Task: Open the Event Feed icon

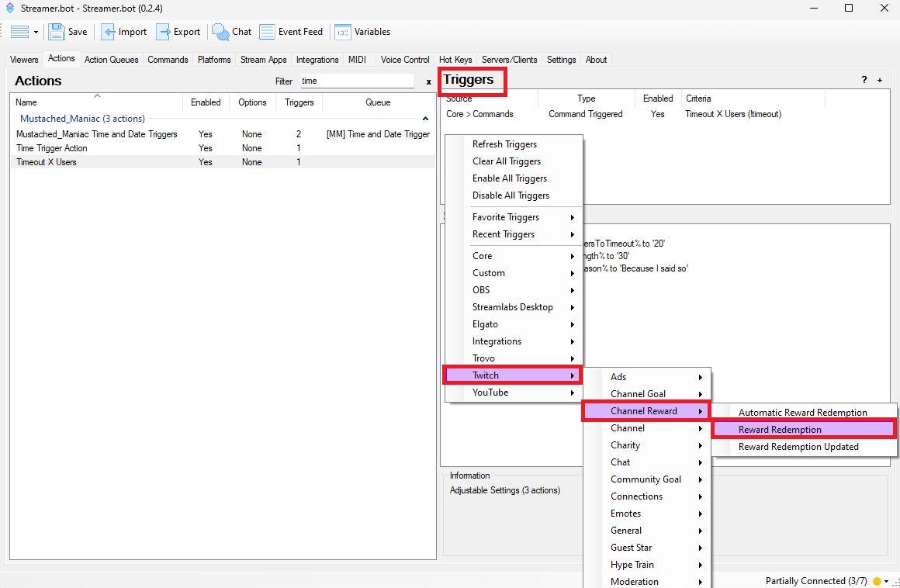Action: point(267,32)
